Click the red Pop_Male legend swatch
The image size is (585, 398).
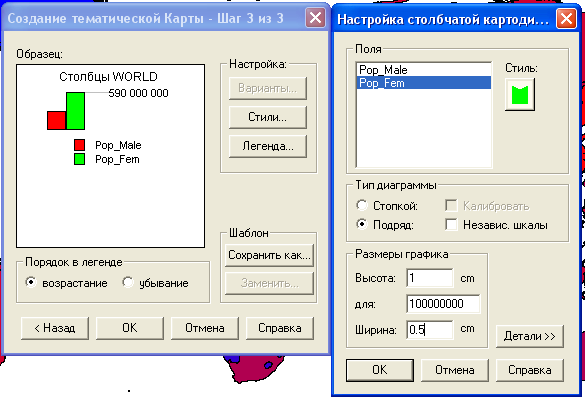click(x=79, y=145)
